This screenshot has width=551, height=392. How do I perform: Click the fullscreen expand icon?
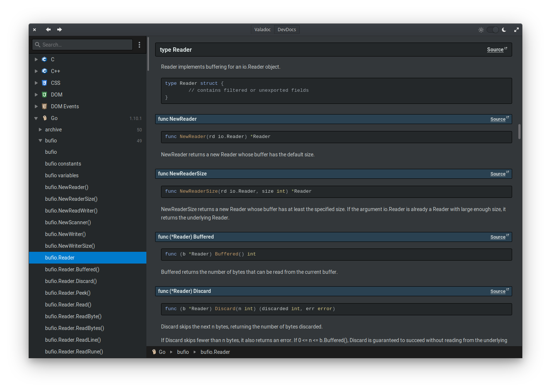tap(516, 30)
